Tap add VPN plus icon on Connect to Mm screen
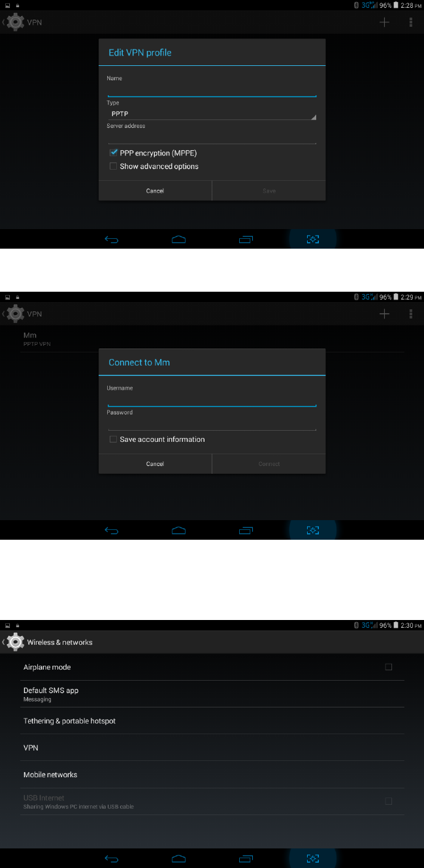 [384, 314]
